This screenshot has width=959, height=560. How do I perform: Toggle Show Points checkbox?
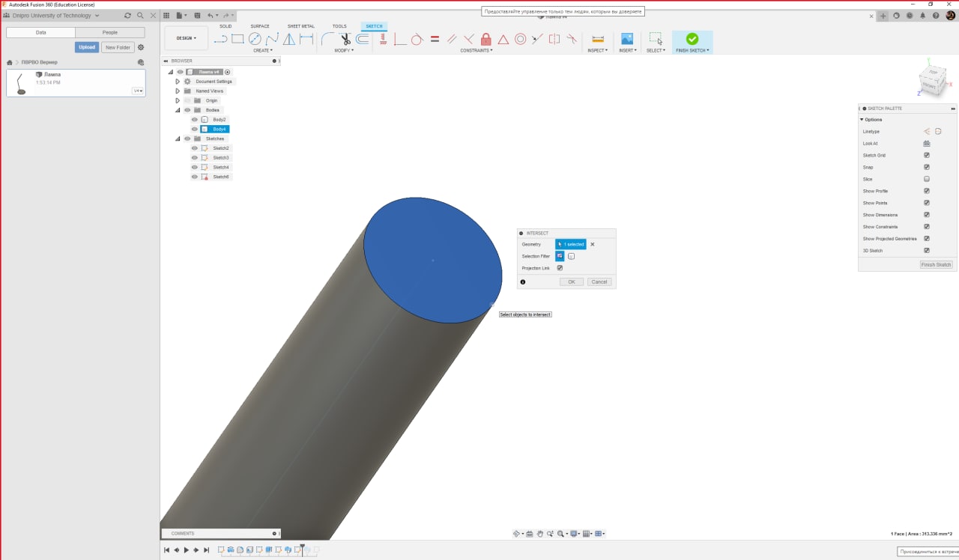[927, 203]
